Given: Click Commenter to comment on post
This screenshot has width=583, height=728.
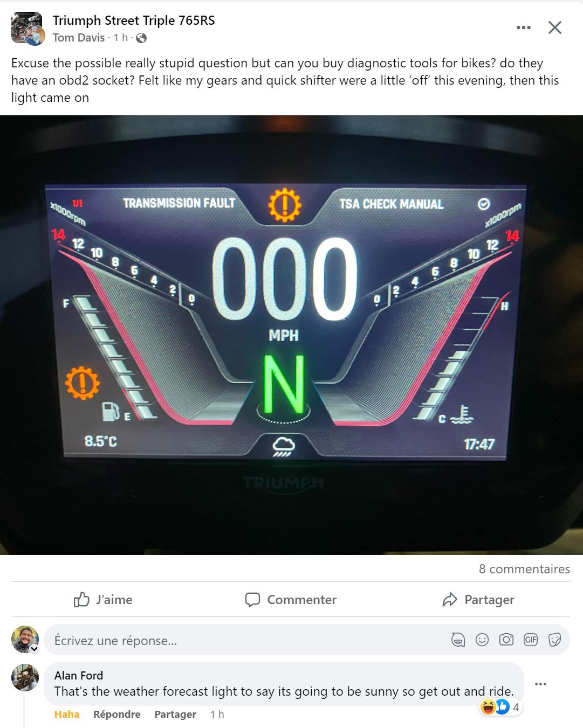Looking at the screenshot, I should 291,599.
